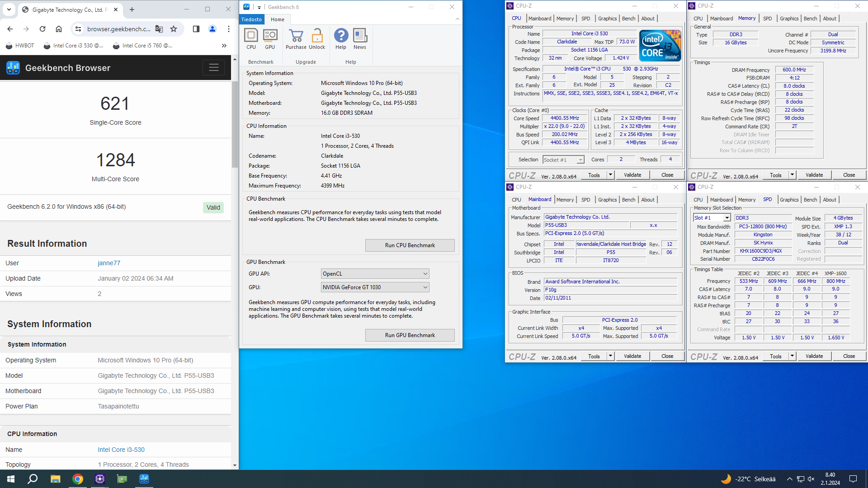The height and width of the screenshot is (488, 868).
Task: Open Slot #1 memory slot dropdown
Action: (x=712, y=218)
